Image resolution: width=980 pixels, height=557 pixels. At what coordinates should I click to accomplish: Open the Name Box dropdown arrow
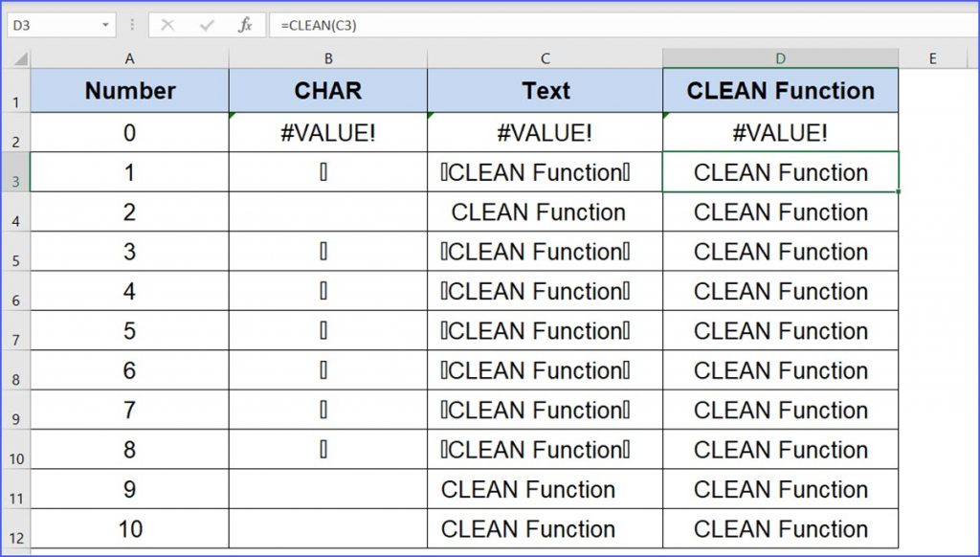click(x=106, y=25)
